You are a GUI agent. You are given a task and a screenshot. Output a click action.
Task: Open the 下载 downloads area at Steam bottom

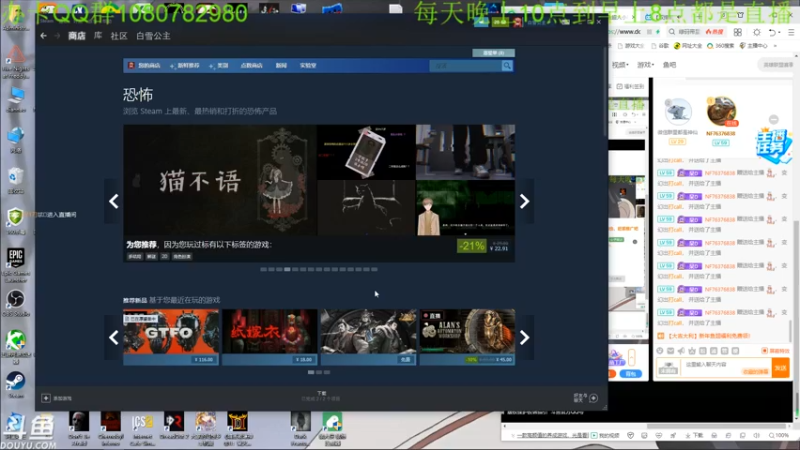(x=321, y=396)
